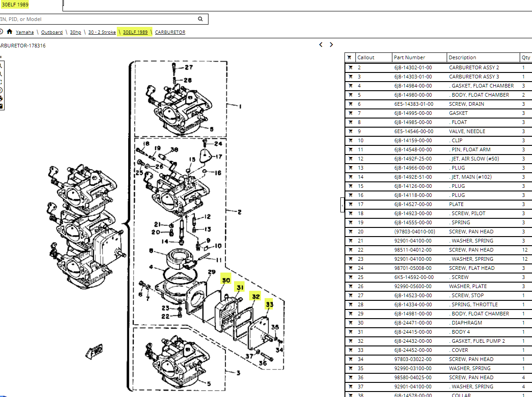This screenshot has height=397, width=532.
Task: Click part number 6E5-14383-01-00
Action: 413,104
